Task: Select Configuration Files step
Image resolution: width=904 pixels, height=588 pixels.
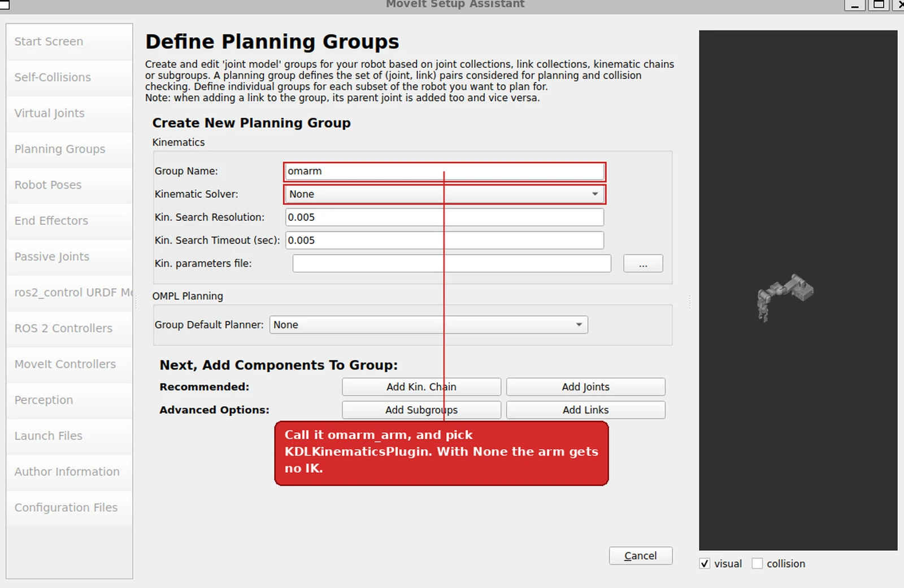Action: point(69,508)
